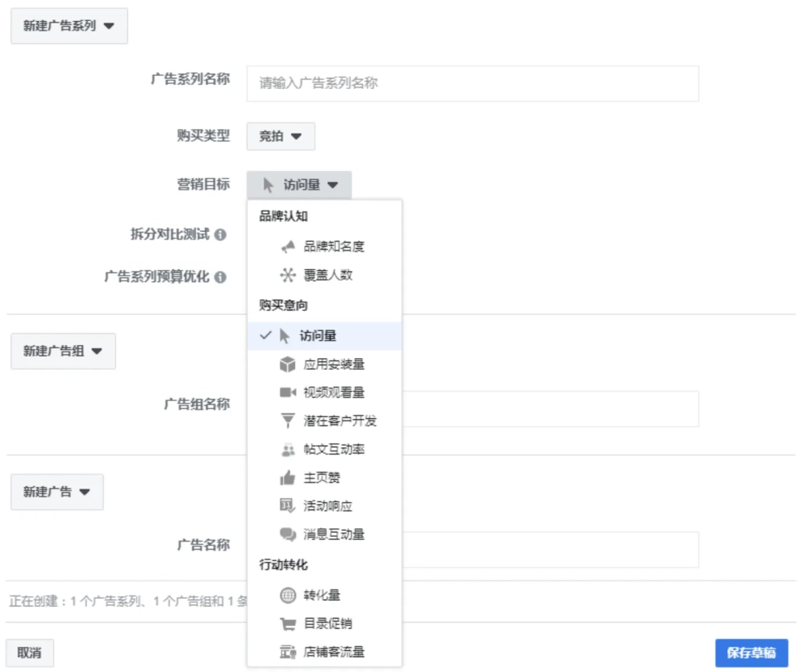Choose 视频观看量 menu option text

pyautogui.click(x=334, y=392)
